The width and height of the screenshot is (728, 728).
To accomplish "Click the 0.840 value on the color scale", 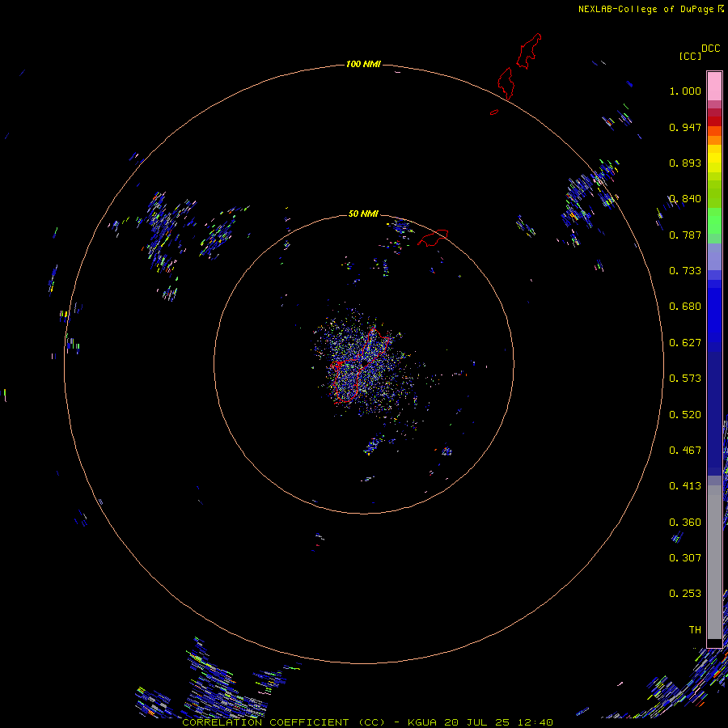I will click(685, 199).
